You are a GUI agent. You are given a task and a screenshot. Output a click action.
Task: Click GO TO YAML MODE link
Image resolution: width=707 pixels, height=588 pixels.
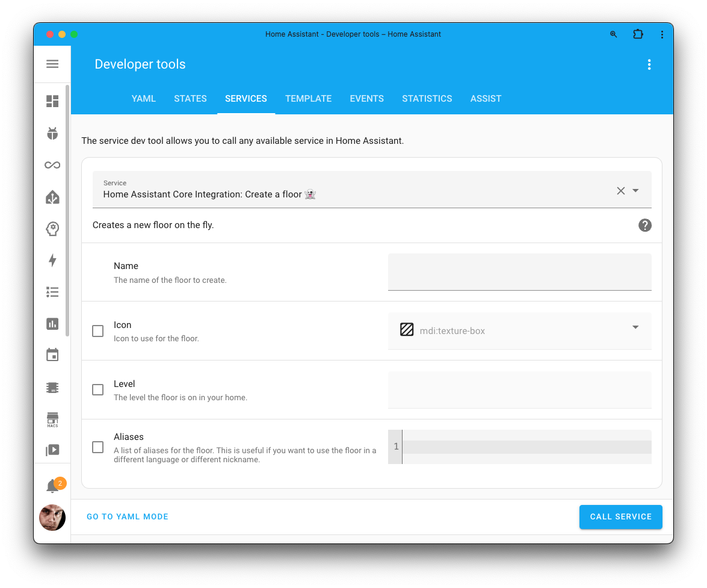(x=128, y=516)
